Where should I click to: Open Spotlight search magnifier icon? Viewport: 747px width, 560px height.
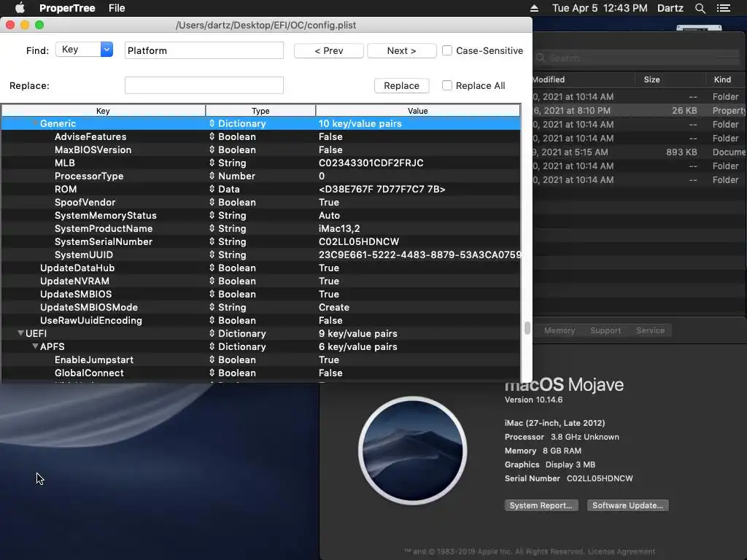pyautogui.click(x=700, y=8)
